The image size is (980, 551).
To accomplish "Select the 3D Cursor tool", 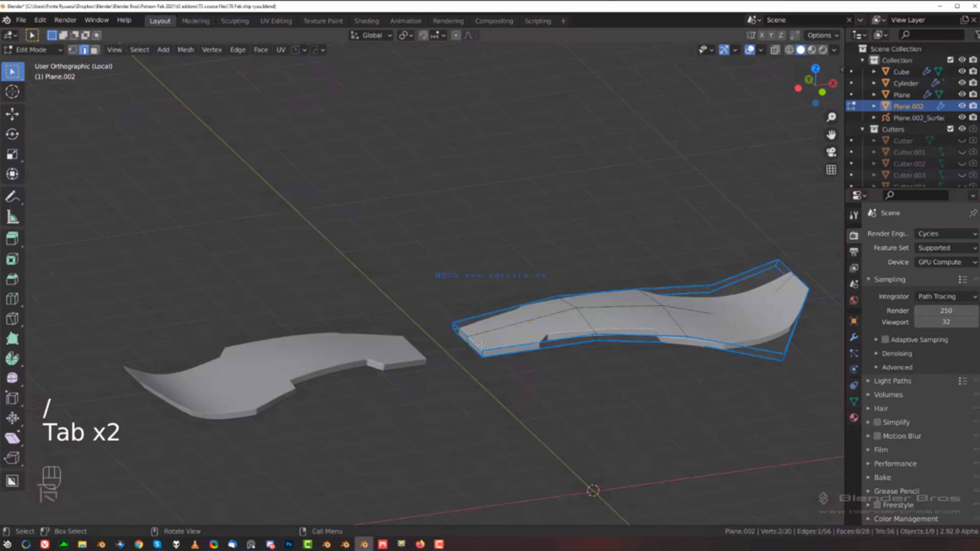I will coord(13,91).
